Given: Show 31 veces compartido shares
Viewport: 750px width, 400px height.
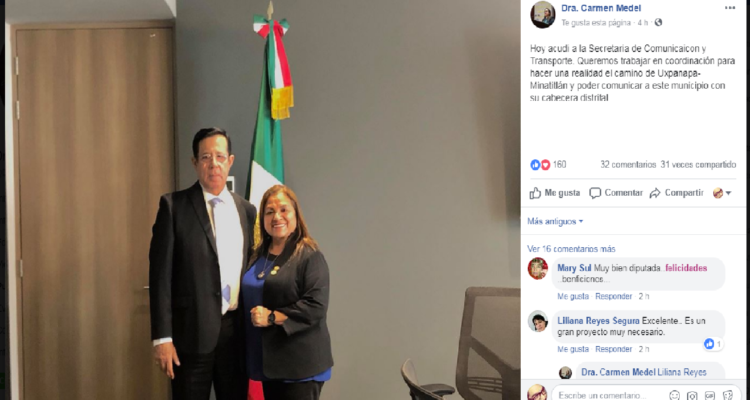Looking at the screenshot, I should click(698, 165).
